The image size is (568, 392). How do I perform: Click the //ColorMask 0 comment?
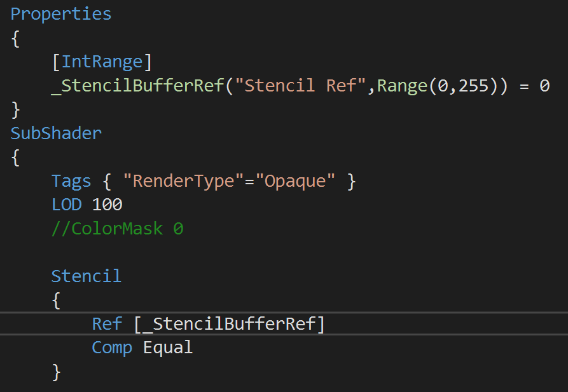117,229
